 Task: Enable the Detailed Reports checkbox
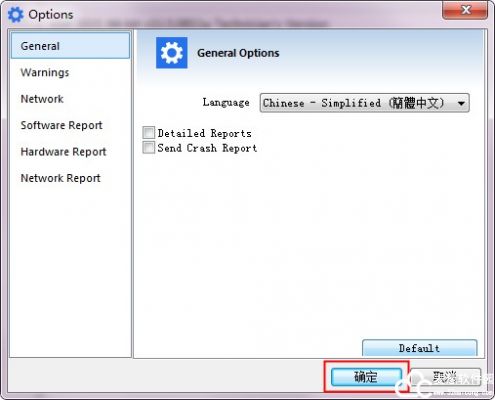tap(148, 133)
